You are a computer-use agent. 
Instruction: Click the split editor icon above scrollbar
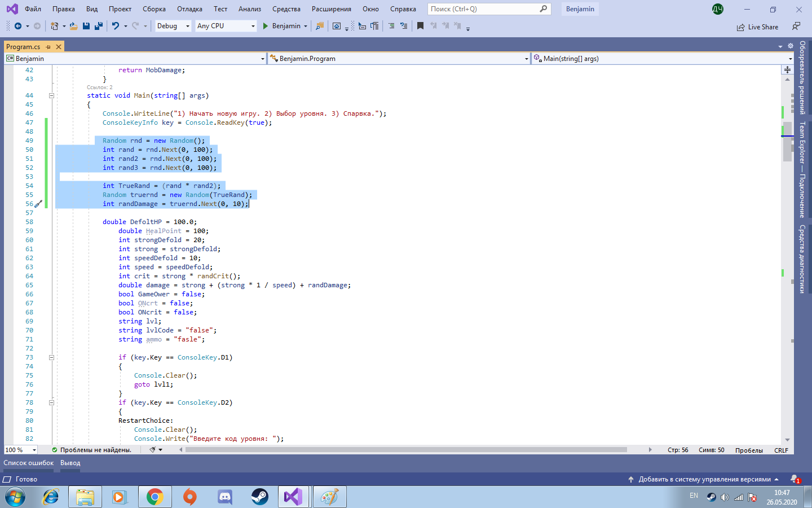pos(787,70)
